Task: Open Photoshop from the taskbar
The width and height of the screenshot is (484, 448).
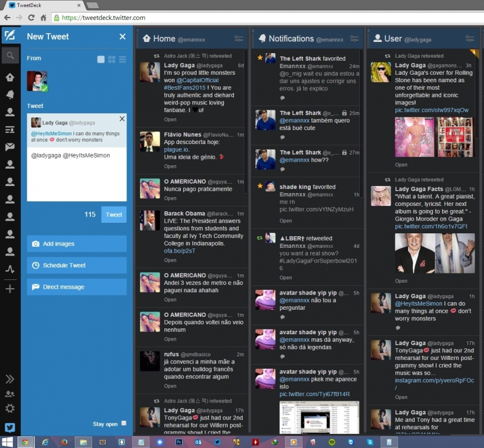Action: pos(179,442)
